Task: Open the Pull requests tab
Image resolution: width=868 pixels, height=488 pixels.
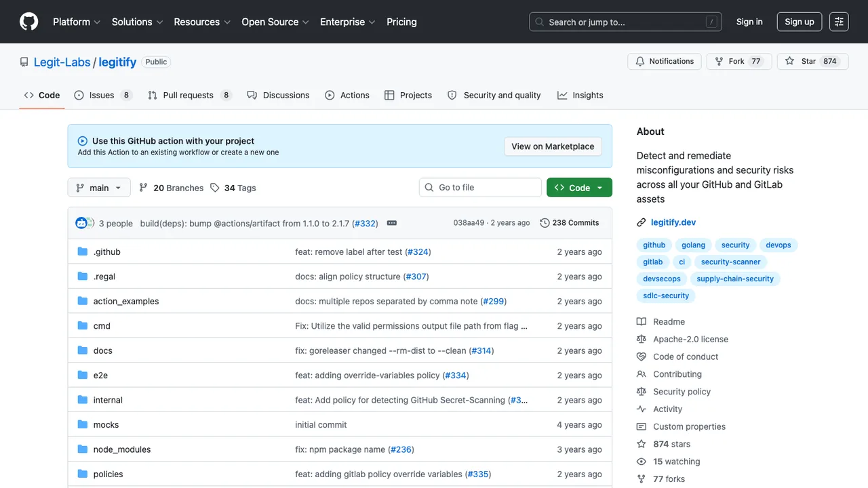Action: click(190, 96)
